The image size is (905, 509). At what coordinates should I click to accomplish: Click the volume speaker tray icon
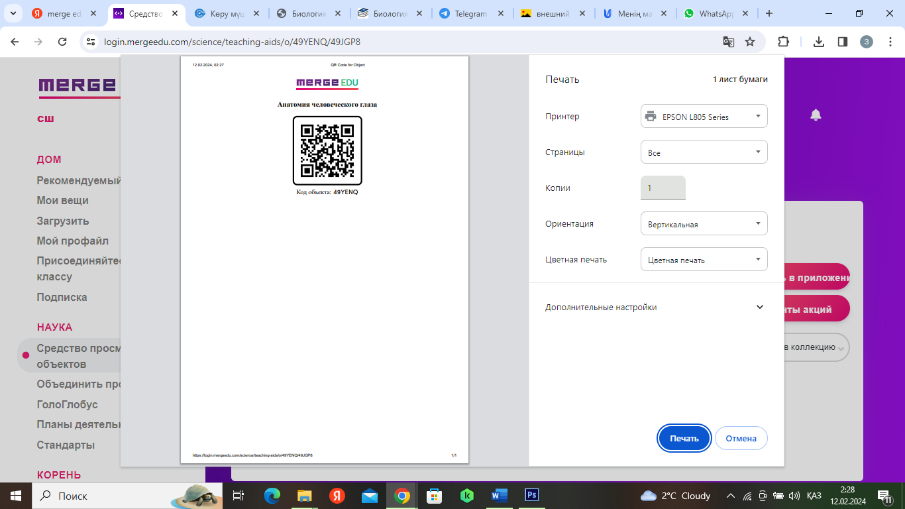[795, 496]
